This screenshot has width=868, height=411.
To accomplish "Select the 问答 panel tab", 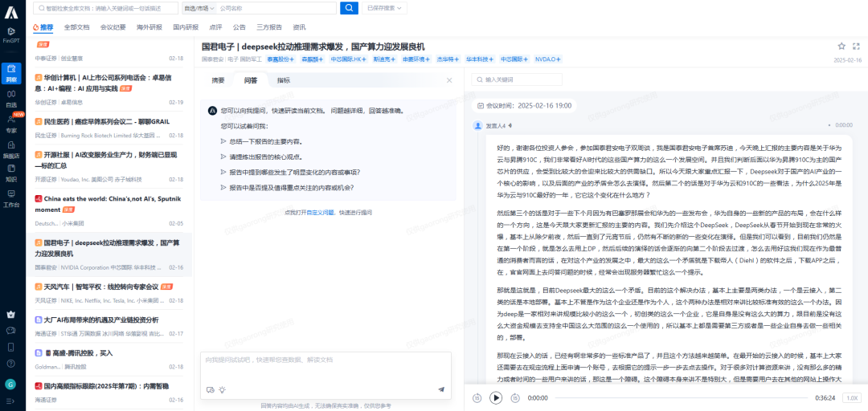I will (x=251, y=80).
